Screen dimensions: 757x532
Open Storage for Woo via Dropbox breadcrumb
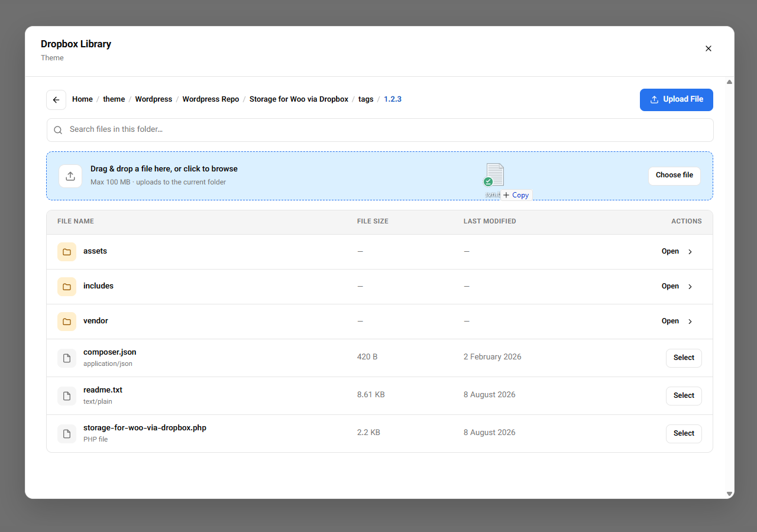coord(299,99)
